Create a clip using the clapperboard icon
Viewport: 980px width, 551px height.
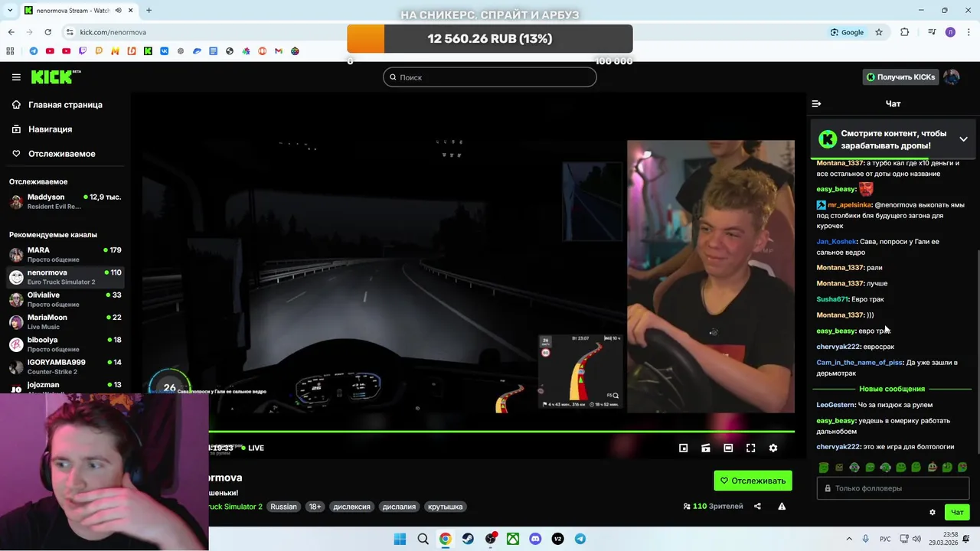[x=706, y=448]
